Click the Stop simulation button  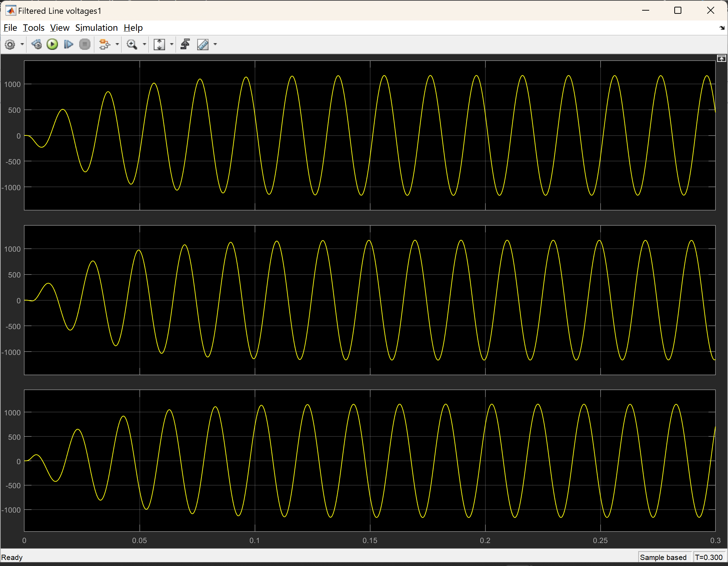click(x=85, y=45)
